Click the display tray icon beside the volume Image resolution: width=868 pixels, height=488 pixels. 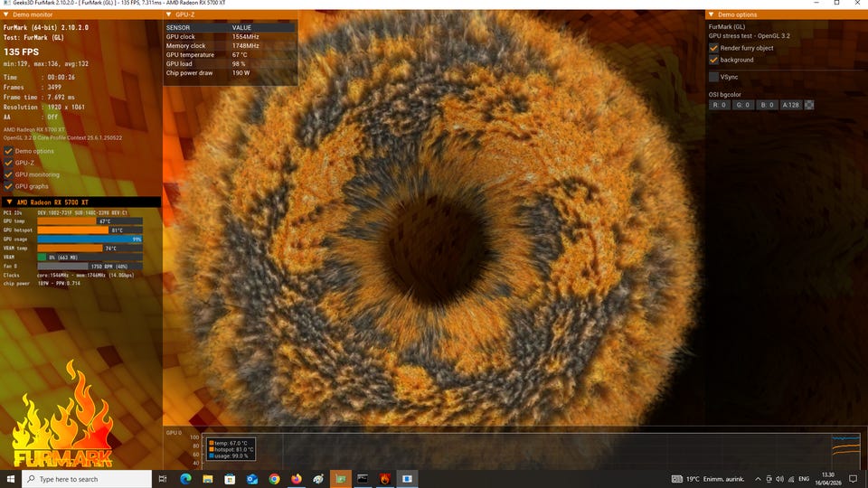click(769, 479)
